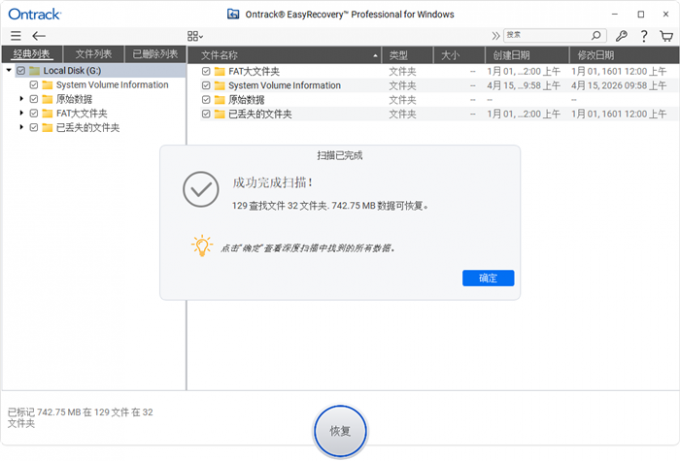Viewport: 680px width, 461px height.
Task: Click modified date 4月 15, 2026 09:58 上午
Action: tap(619, 85)
